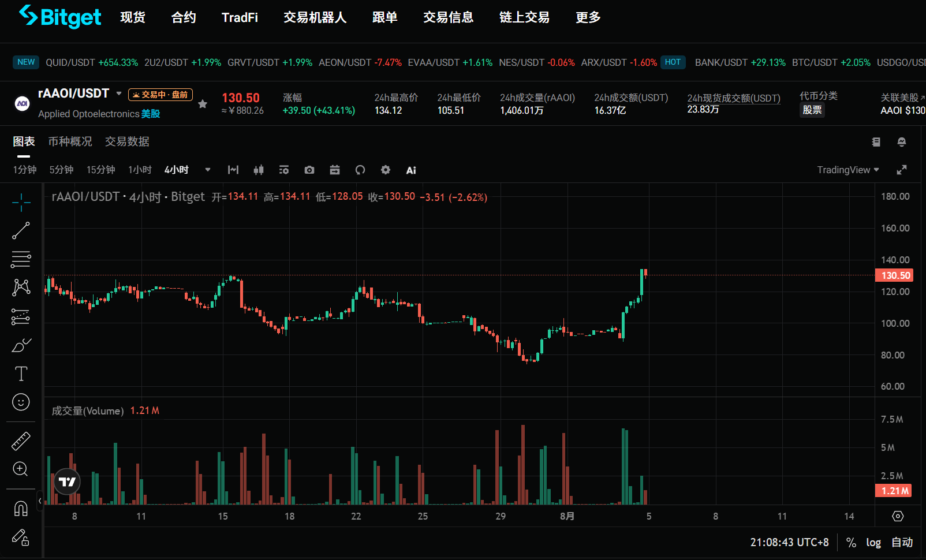Click the AAOI coin logo icon
The image size is (926, 560).
point(22,103)
